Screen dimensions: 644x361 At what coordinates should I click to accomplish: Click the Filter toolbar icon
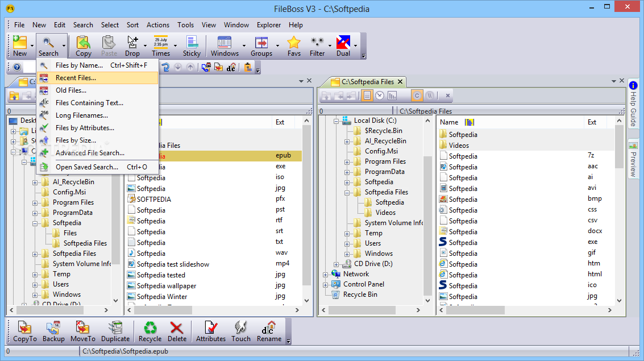tap(317, 45)
